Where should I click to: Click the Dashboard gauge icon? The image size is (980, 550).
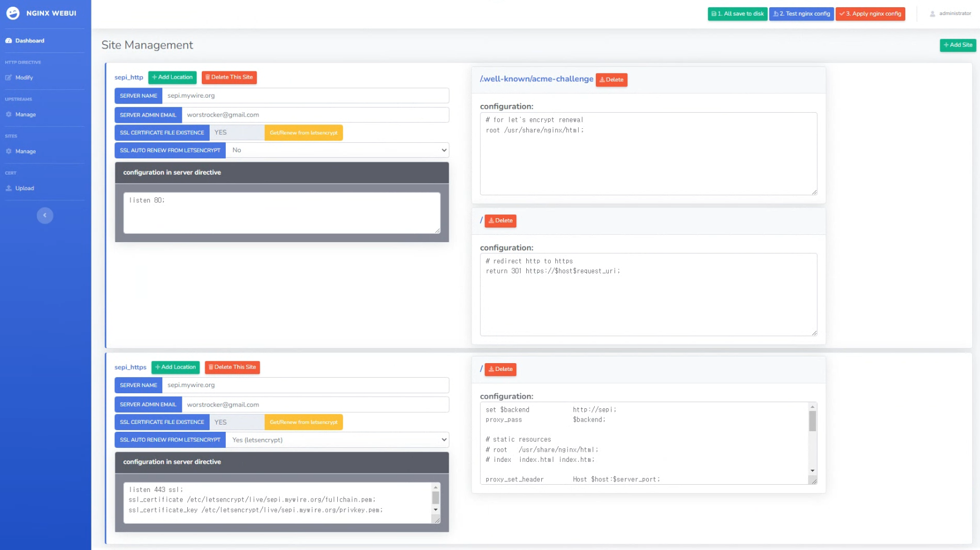[8, 41]
